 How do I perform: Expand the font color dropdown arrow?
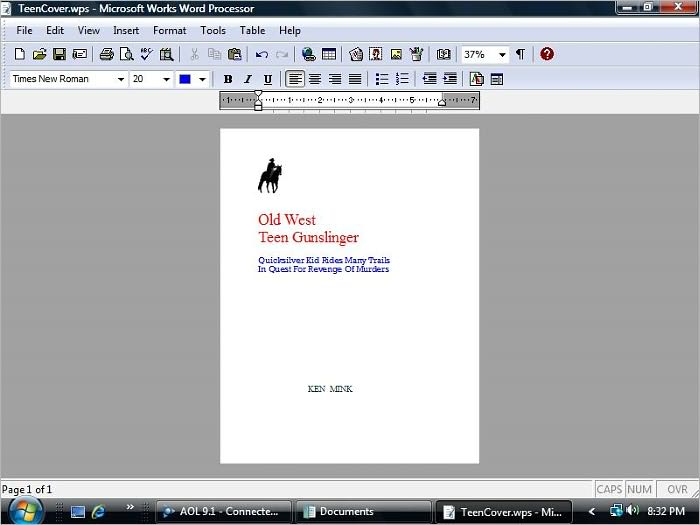click(x=202, y=79)
